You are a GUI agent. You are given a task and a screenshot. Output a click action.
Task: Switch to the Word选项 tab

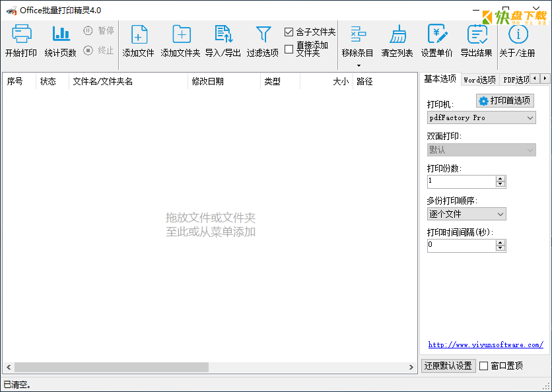click(480, 80)
